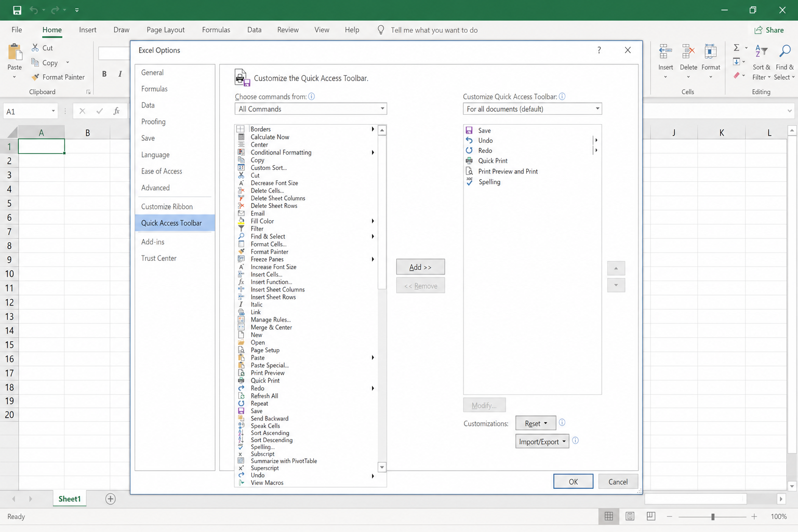Click Cancel in Excel Options

coord(618,482)
